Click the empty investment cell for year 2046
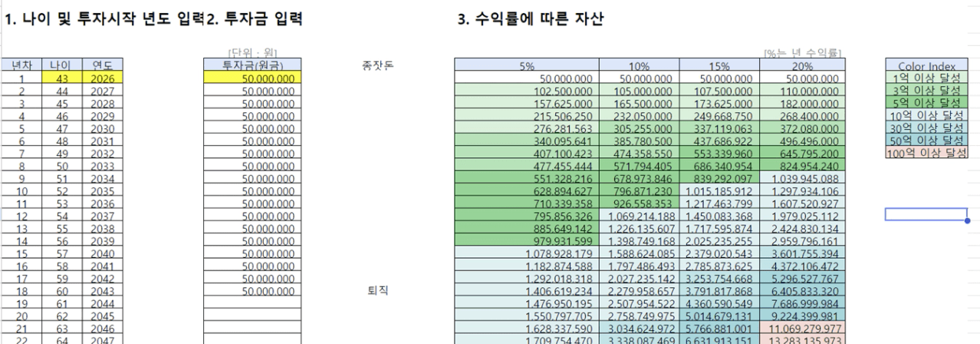Image resolution: width=980 pixels, height=344 pixels. pos(252,328)
